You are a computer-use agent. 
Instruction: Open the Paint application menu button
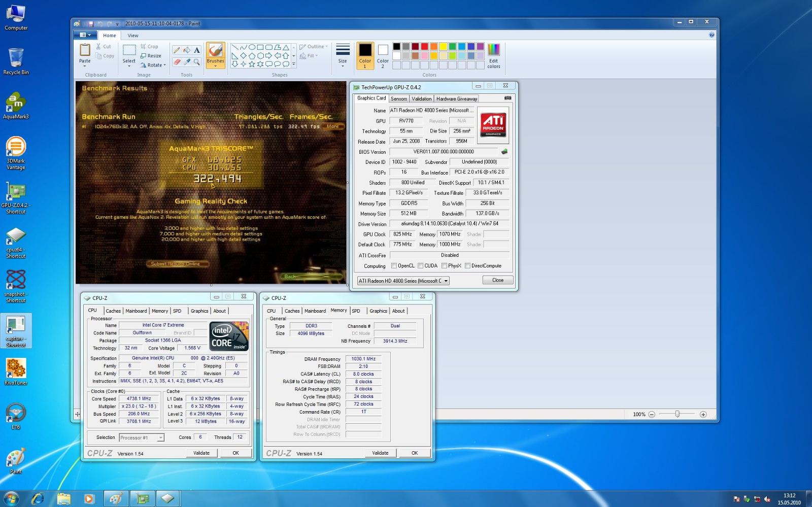[85, 35]
